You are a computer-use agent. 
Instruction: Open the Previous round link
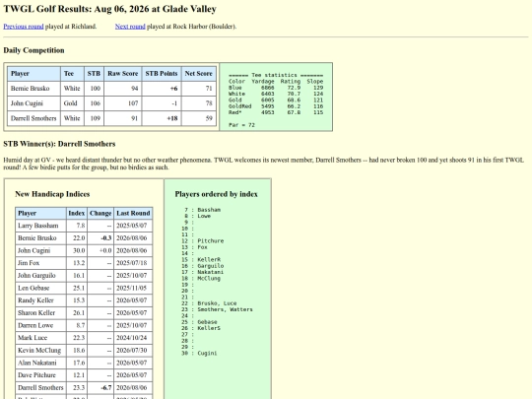(x=24, y=27)
